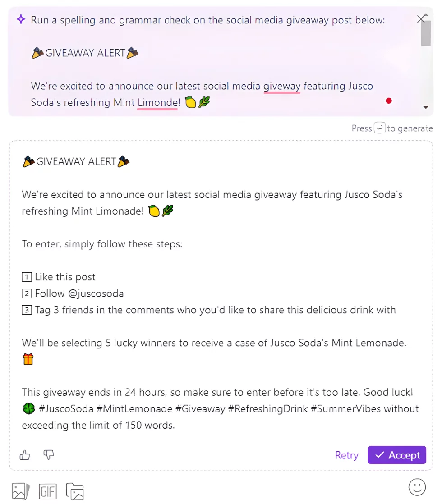Open the image attachment icon
The height and width of the screenshot is (504, 442).
pos(20,491)
